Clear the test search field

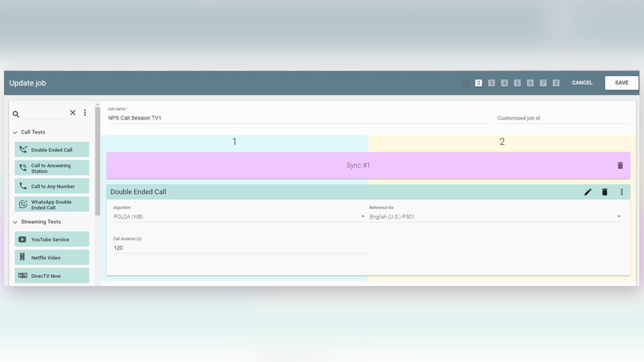point(72,113)
